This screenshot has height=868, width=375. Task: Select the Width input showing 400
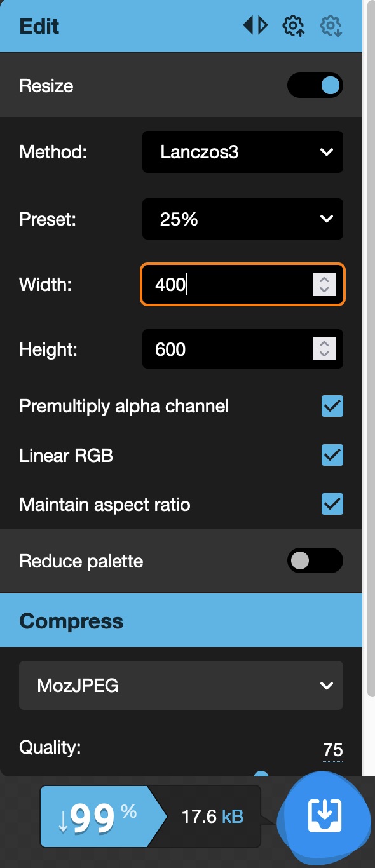click(222, 285)
